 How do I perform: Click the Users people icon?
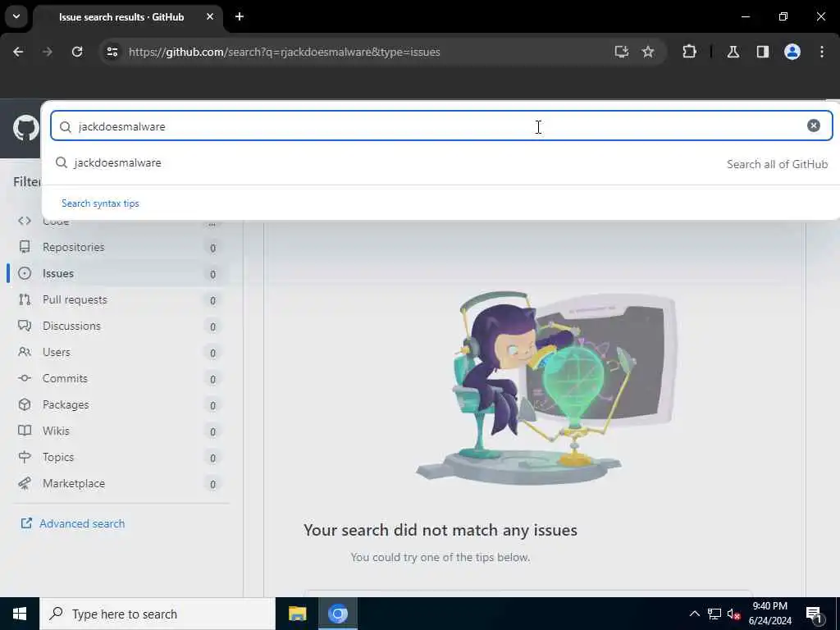25,352
